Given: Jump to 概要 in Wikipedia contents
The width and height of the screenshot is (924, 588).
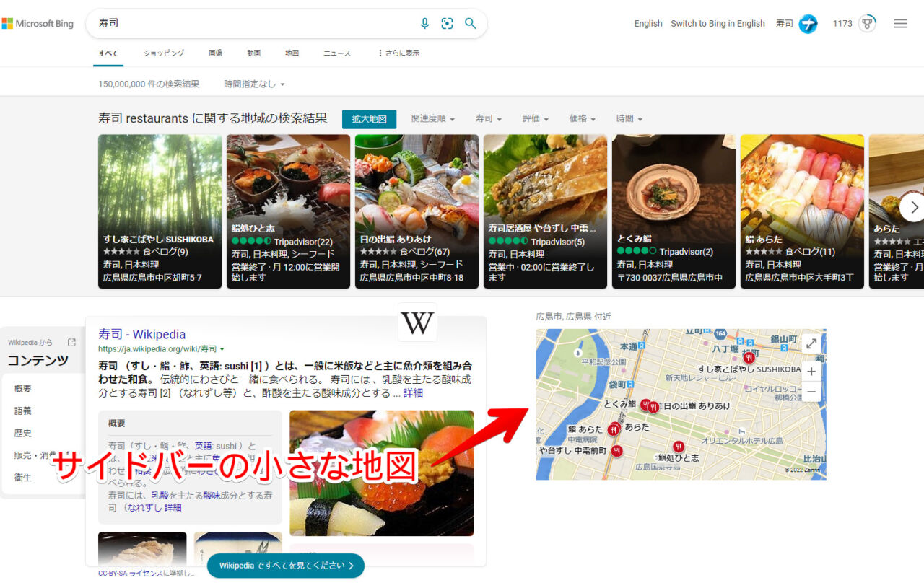Looking at the screenshot, I should (23, 389).
